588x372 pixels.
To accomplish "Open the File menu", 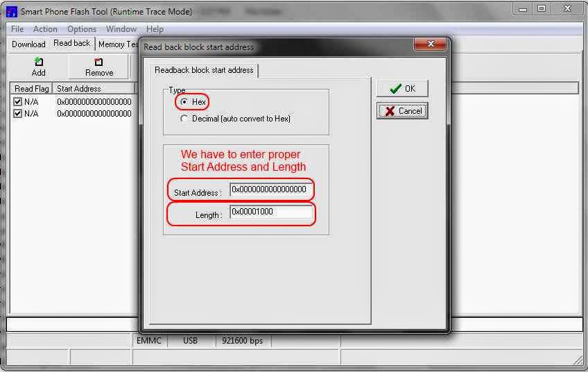I will [17, 29].
